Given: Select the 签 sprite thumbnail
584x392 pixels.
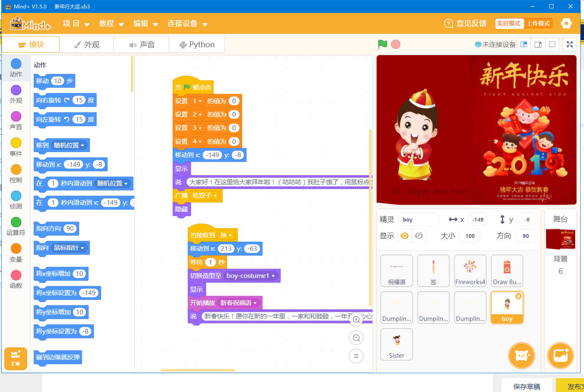Looking at the screenshot, I should coord(434,271).
